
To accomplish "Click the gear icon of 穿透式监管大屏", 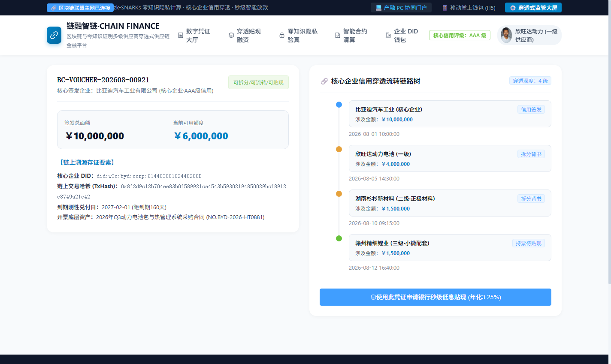I will click(513, 8).
